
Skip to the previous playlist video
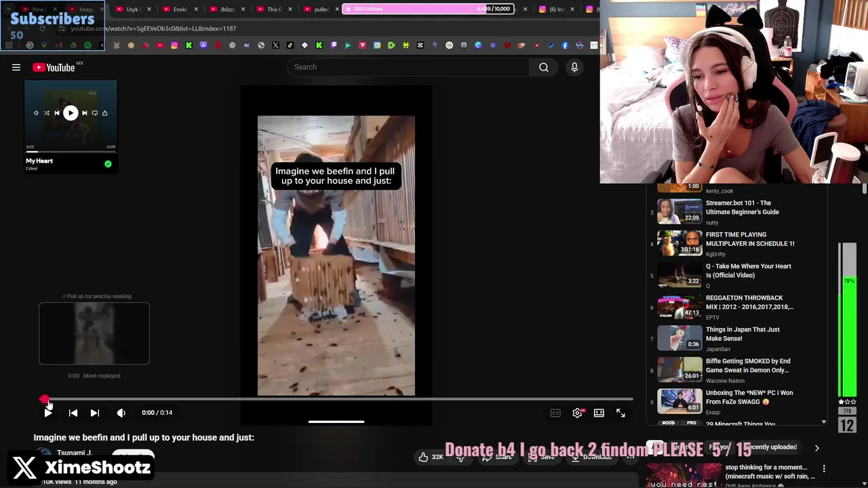[73, 412]
